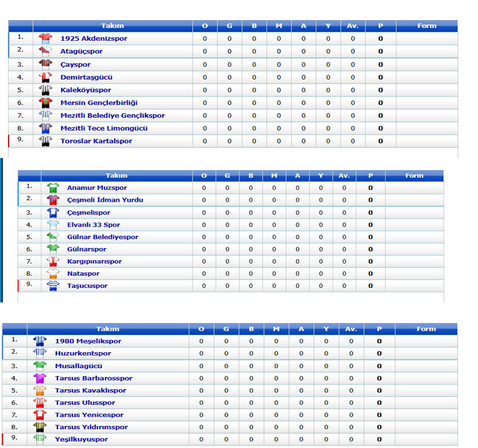Open the Toroslar Kartalspor team link

coord(96,141)
